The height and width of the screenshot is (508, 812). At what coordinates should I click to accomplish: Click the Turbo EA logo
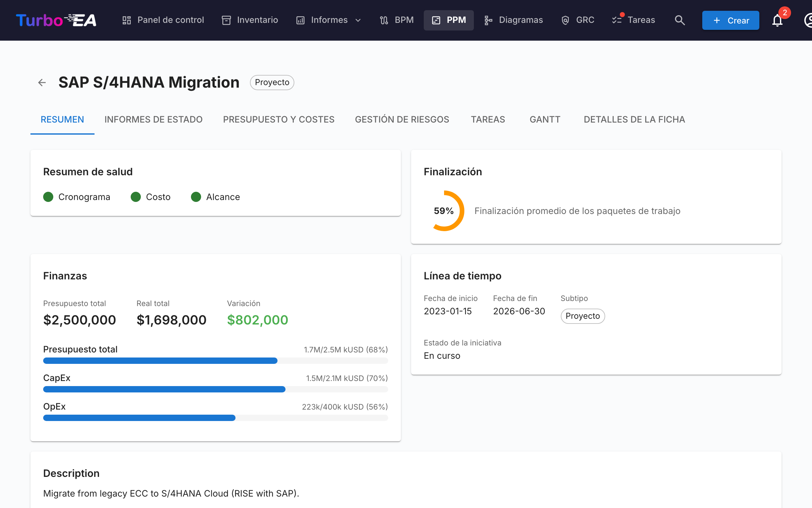click(x=56, y=20)
